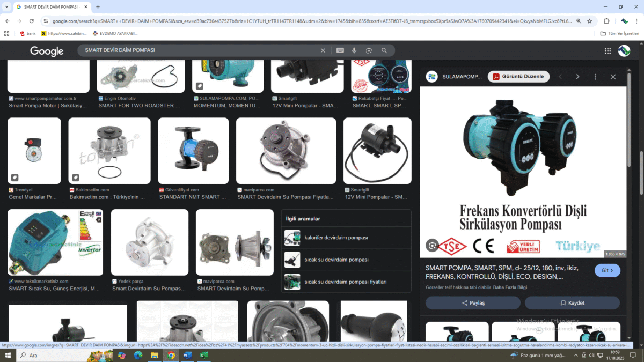The width and height of the screenshot is (644, 362).
Task: Click the Kaydet button
Action: 572,303
